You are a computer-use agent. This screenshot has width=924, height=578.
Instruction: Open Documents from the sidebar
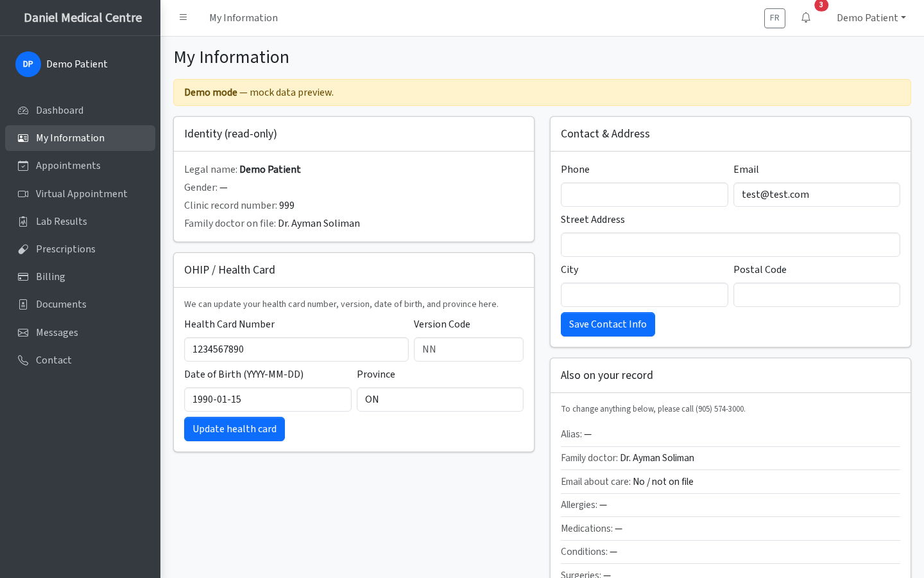(80, 304)
